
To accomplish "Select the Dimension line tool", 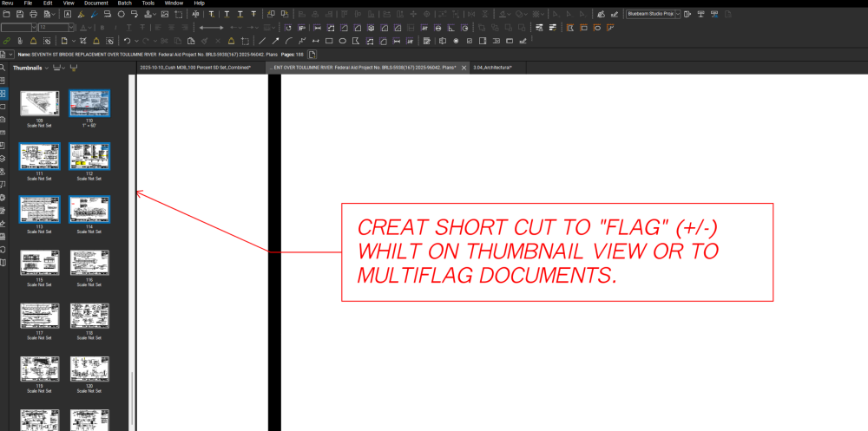I will 316,41.
